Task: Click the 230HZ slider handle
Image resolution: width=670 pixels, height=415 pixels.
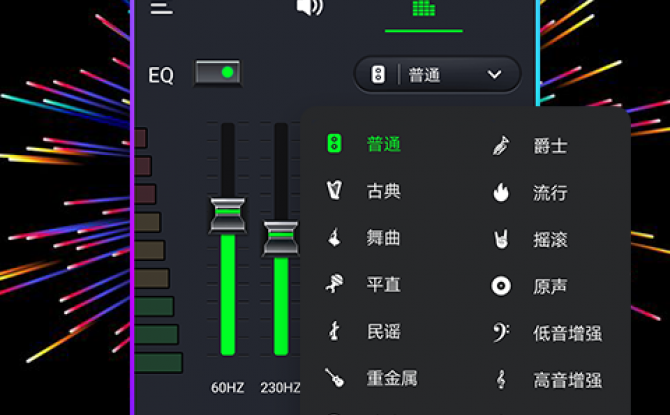Action: pyautogui.click(x=281, y=238)
